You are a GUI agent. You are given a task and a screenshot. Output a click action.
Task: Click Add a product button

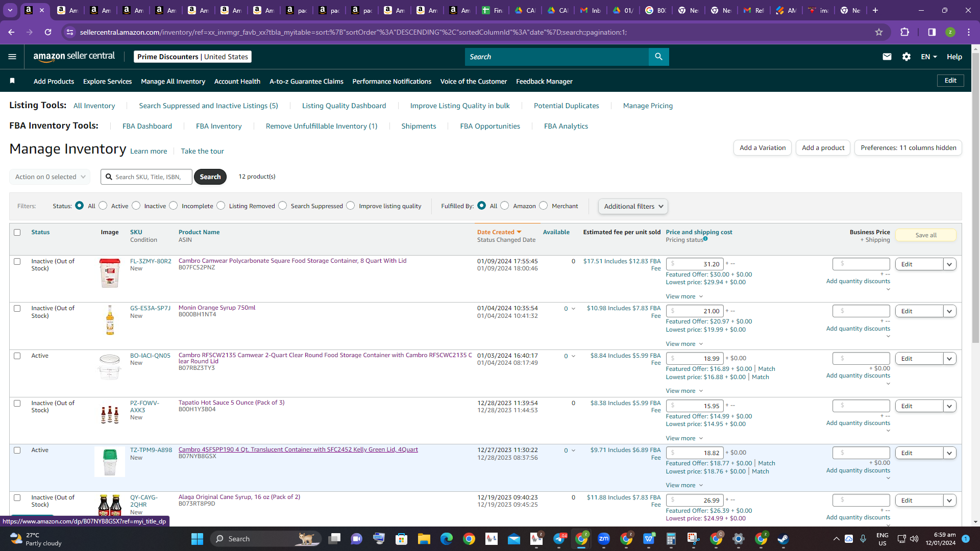tap(823, 148)
